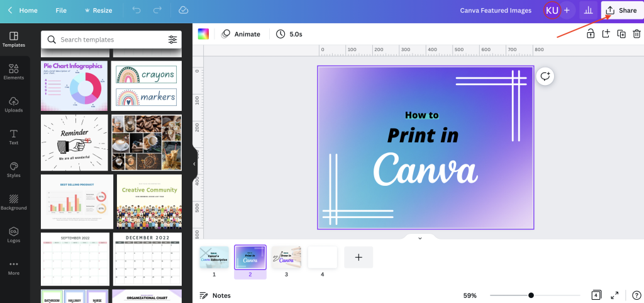Viewport: 644px width, 303px height.
Task: Click the undo arrow icon
Action: tap(137, 10)
